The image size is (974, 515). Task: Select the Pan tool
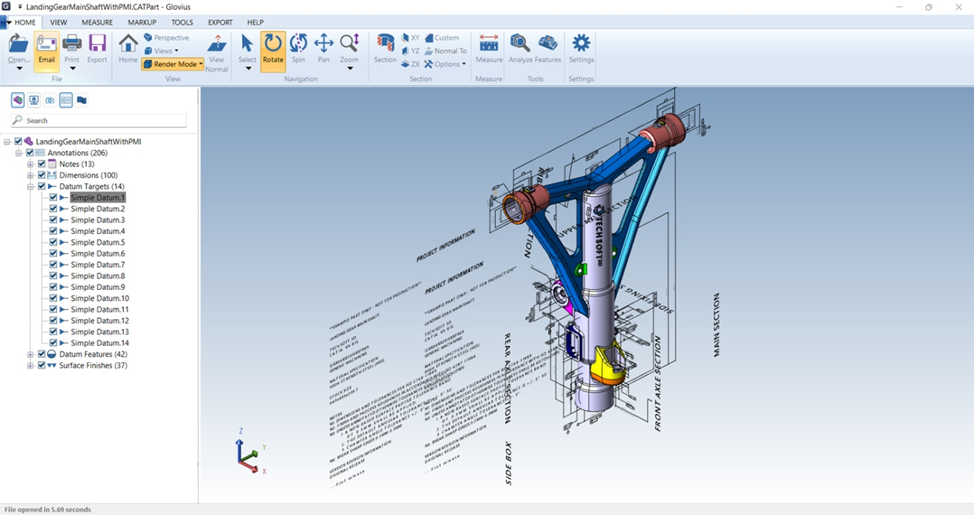pyautogui.click(x=323, y=48)
